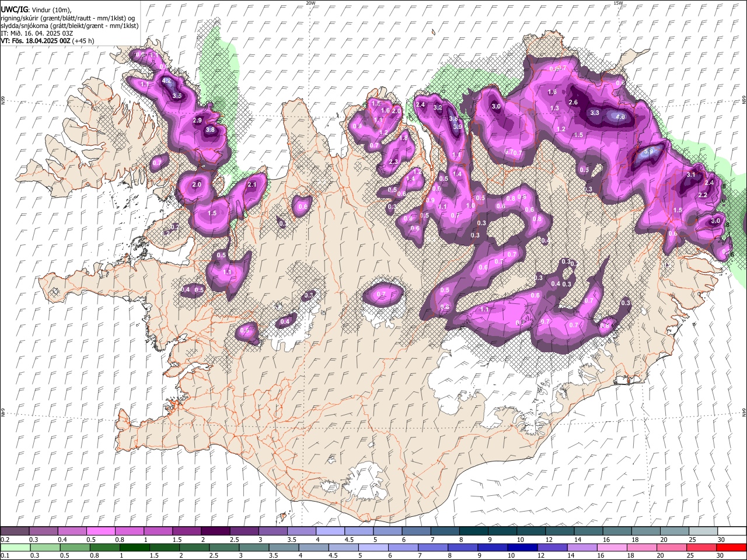747x560 pixels.
Task: Click the '2.3' snowfall value on the map
Action: pyautogui.click(x=393, y=162)
